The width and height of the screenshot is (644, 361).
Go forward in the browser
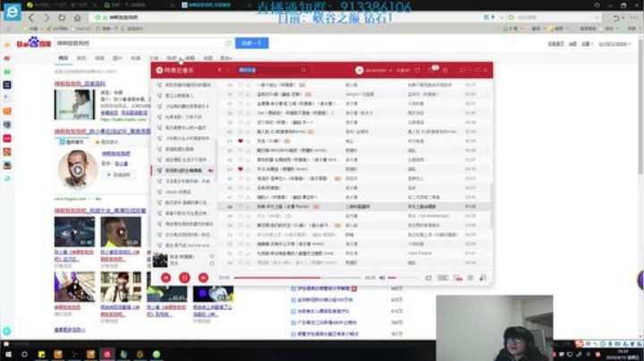pyautogui.click(x=47, y=18)
